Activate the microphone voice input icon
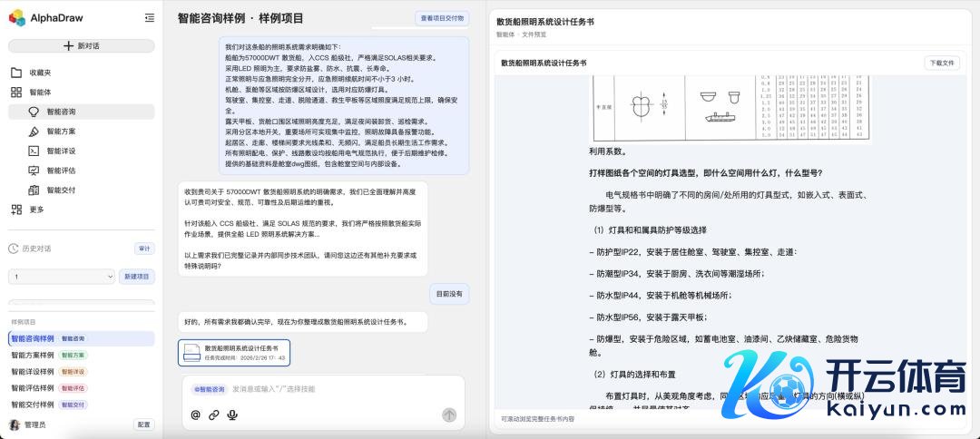 click(x=232, y=415)
